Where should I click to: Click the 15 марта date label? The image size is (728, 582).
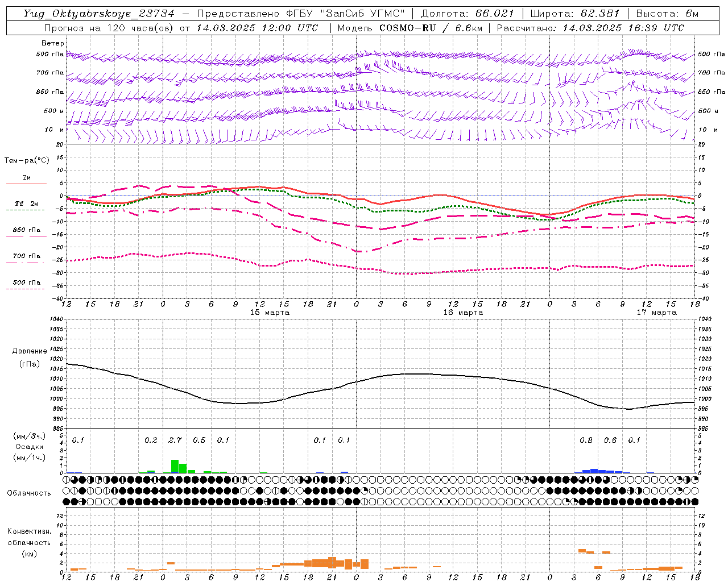(x=270, y=313)
